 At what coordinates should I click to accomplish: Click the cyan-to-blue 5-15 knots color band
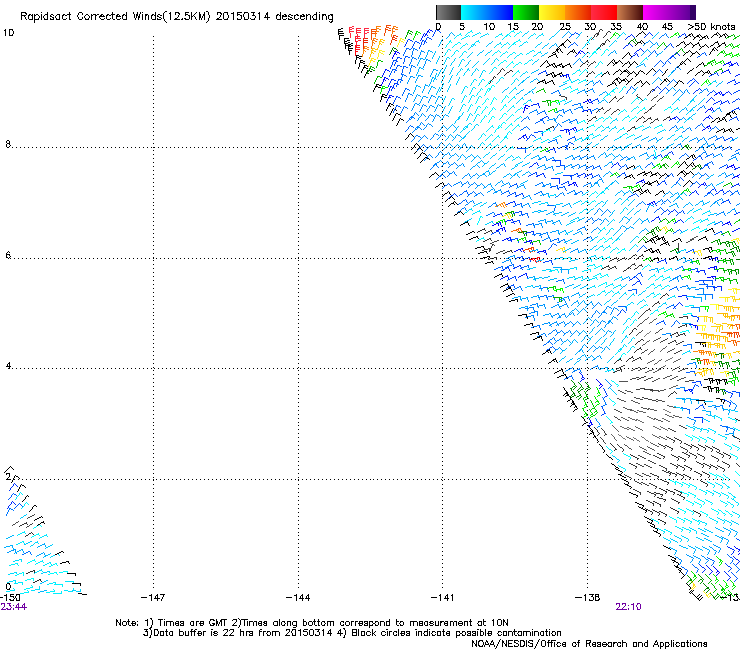(x=487, y=12)
